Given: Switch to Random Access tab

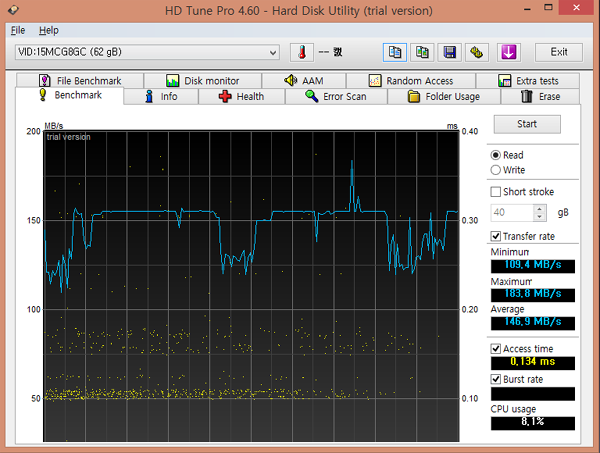Looking at the screenshot, I should point(411,81).
